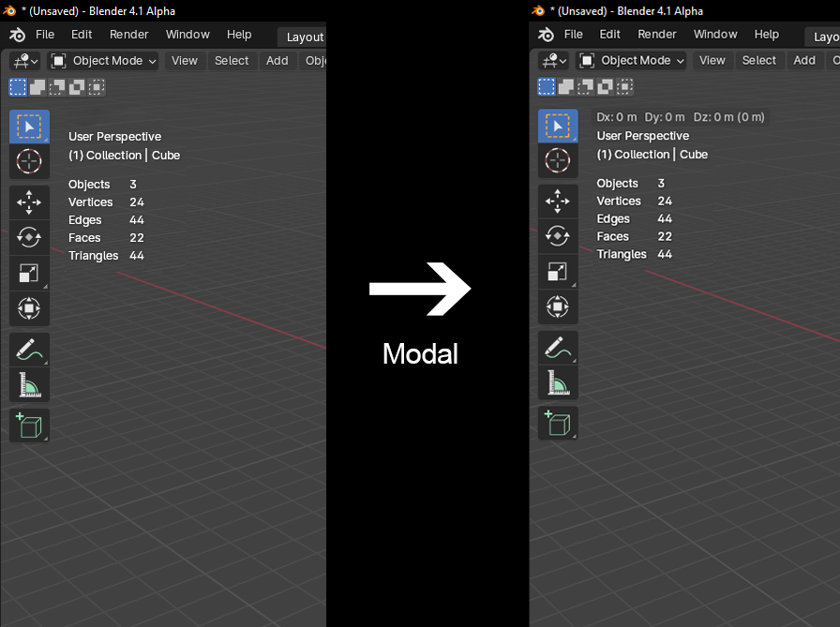
Task: Select the Add Cube tool in right Blender window
Action: pyautogui.click(x=558, y=424)
